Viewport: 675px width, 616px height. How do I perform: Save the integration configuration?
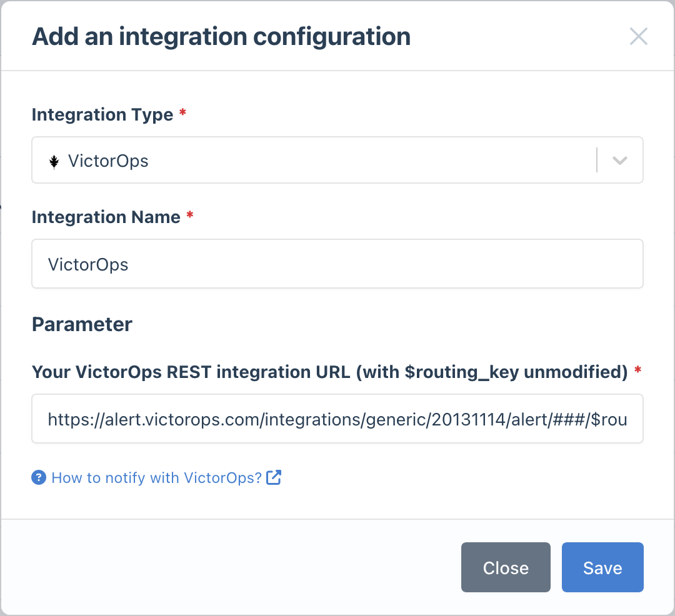coord(602,567)
